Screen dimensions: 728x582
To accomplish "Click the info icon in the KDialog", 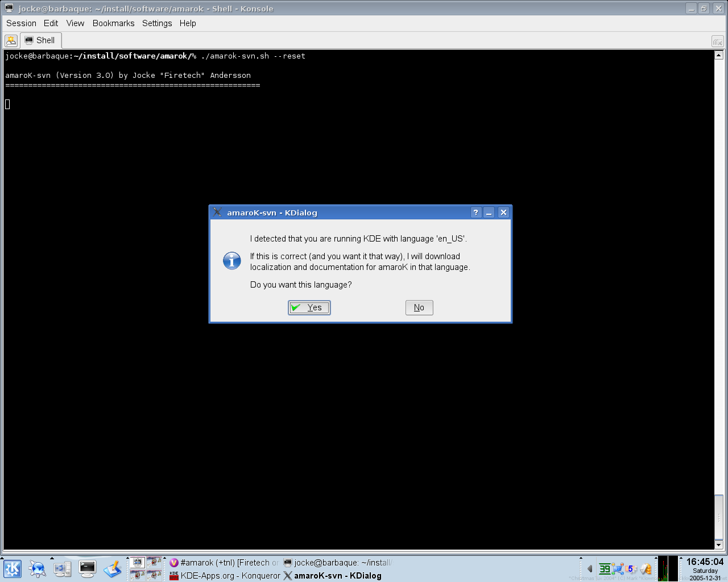I will pyautogui.click(x=232, y=261).
